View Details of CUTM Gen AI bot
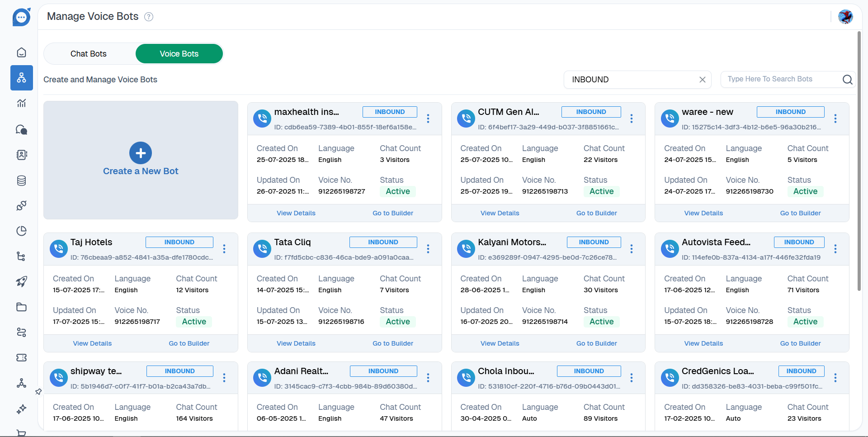Viewport: 868px width, 437px height. (x=500, y=213)
